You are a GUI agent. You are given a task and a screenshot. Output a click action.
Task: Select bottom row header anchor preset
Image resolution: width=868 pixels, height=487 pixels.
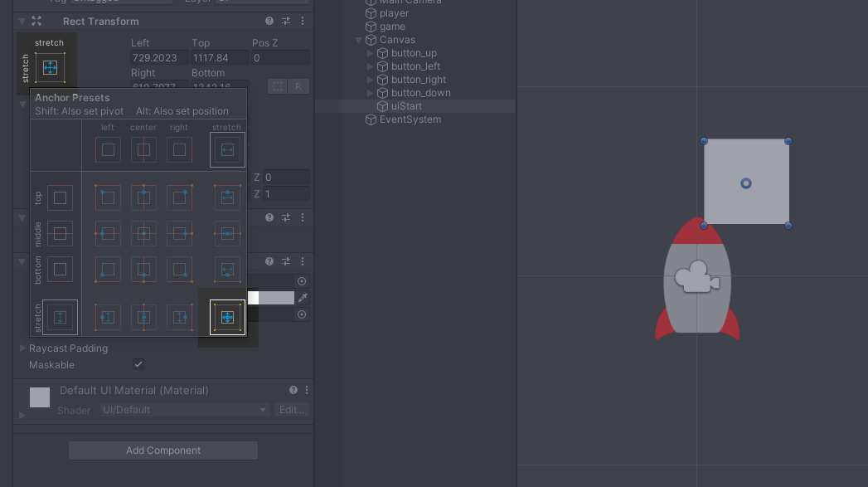60,270
